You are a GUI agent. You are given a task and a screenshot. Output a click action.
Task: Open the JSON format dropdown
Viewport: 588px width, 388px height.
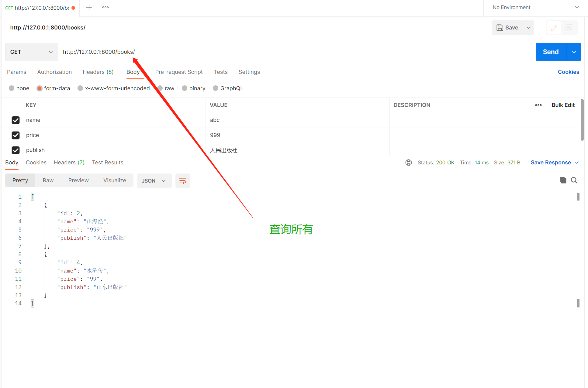click(154, 181)
